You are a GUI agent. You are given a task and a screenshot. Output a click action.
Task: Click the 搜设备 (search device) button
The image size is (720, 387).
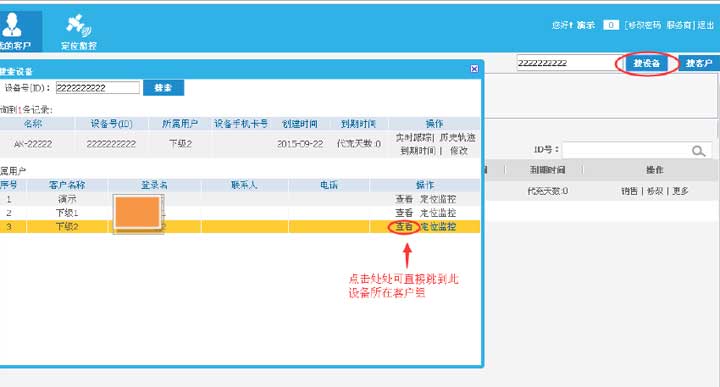pos(647,63)
